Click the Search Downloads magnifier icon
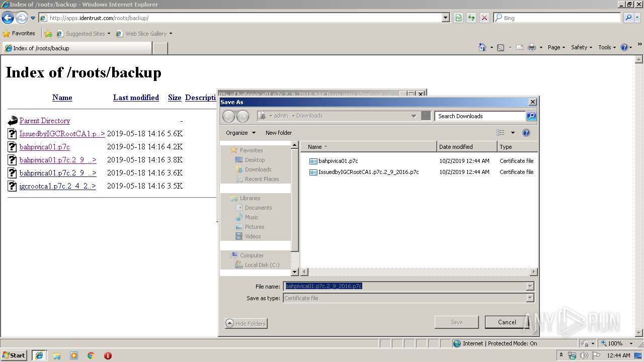Image resolution: width=644 pixels, height=362 pixels. click(x=531, y=116)
